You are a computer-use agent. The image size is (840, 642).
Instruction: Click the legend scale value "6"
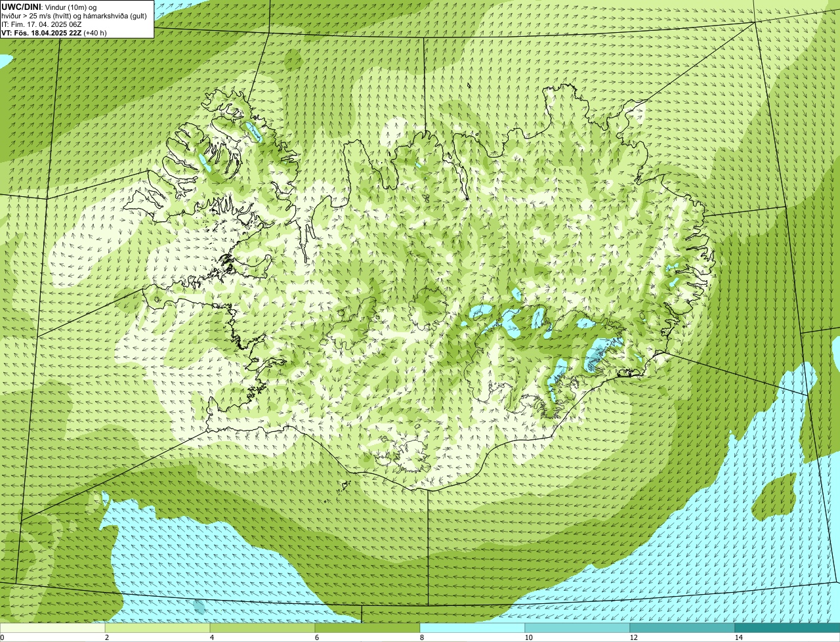316,637
